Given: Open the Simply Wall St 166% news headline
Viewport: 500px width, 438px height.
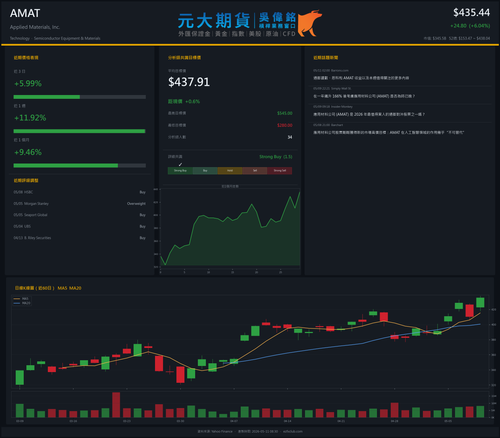Looking at the screenshot, I should 364,96.
